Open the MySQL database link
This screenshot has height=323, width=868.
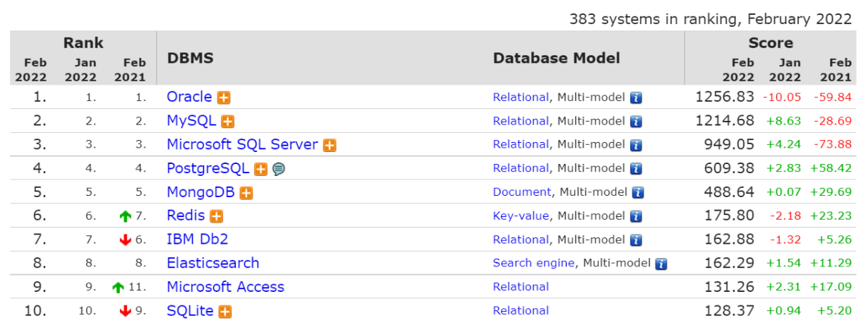point(191,121)
